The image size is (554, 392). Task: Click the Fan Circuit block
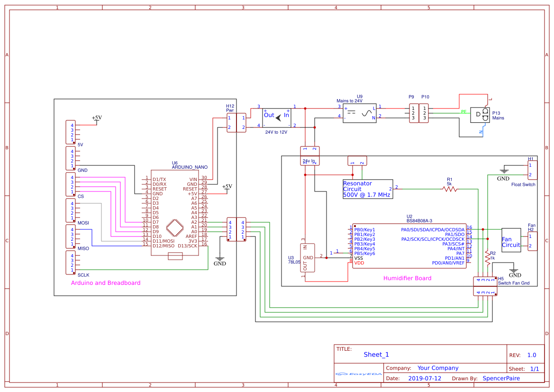tap(511, 240)
